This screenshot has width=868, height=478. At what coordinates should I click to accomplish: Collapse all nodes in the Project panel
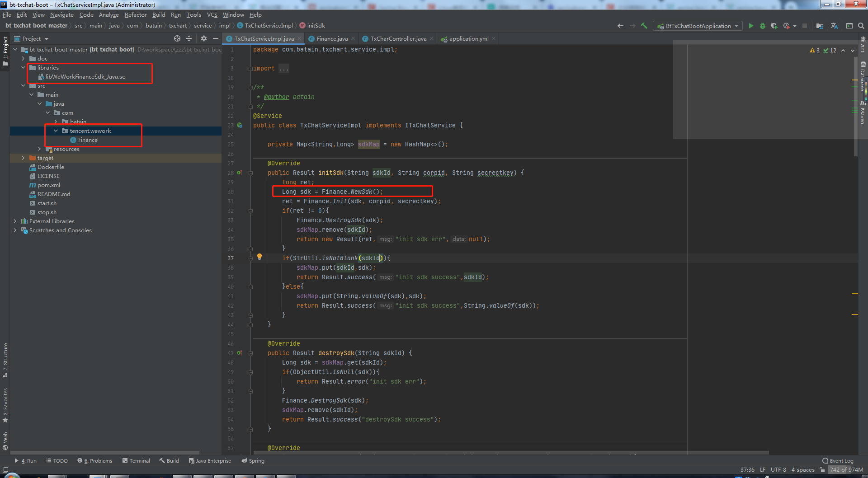pyautogui.click(x=189, y=39)
